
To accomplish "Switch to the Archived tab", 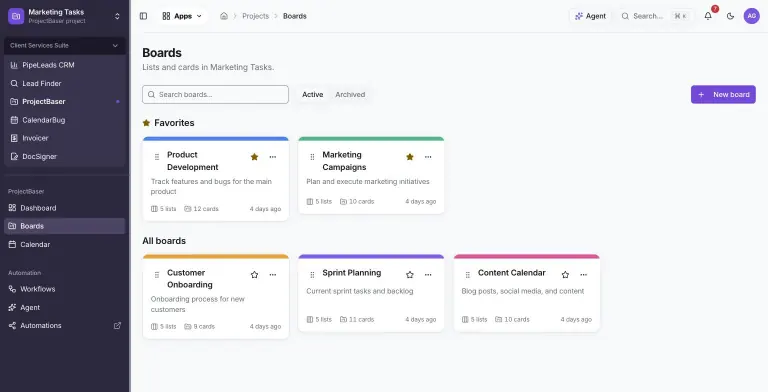I will click(x=350, y=95).
